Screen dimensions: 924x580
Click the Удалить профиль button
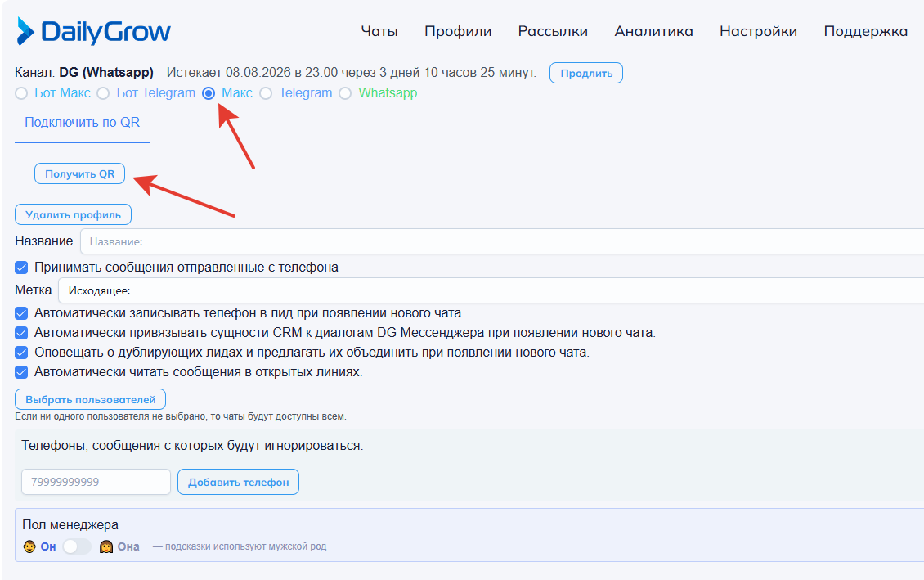[73, 214]
